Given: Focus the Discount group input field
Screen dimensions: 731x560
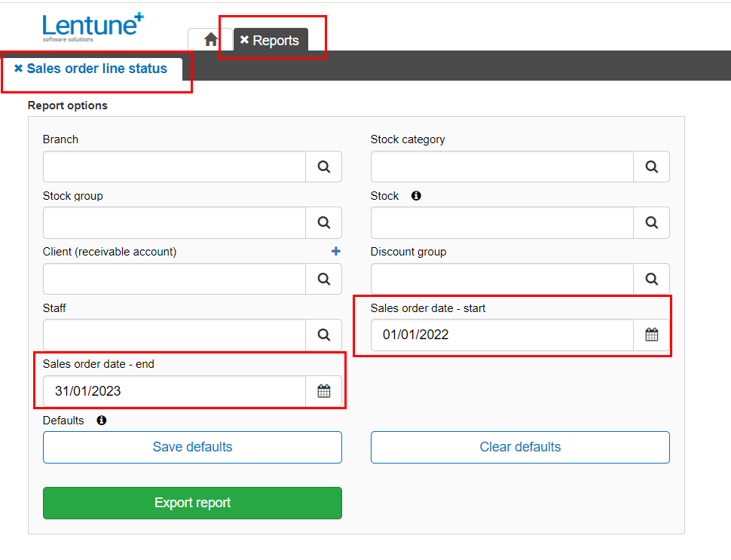Looking at the screenshot, I should [502, 279].
